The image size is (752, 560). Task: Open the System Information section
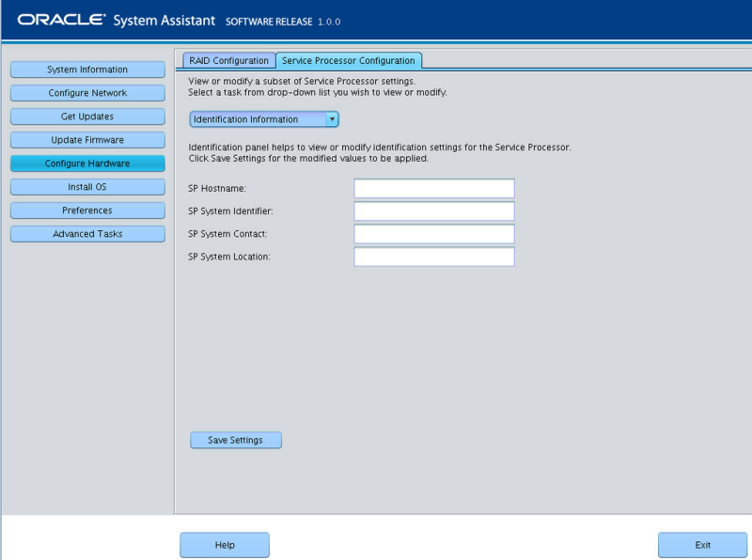(87, 70)
